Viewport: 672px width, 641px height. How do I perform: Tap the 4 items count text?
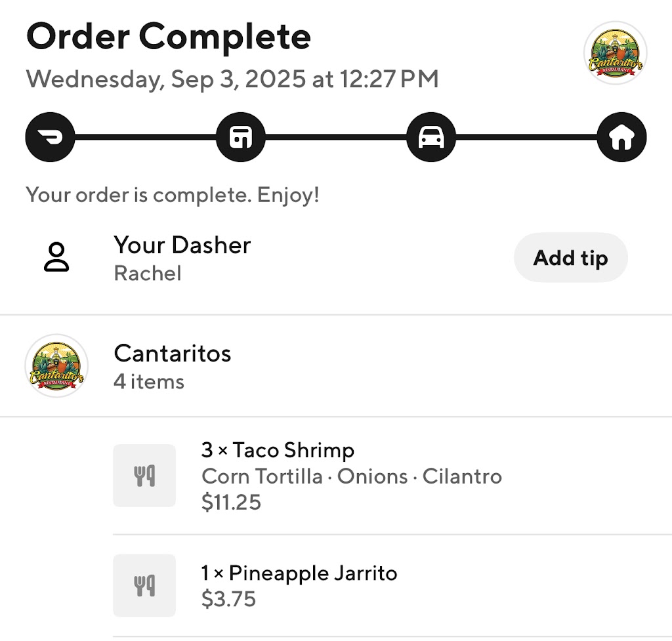149,382
